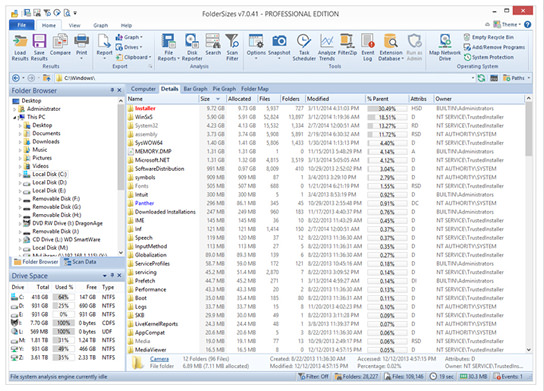This screenshot has width=544, height=391.
Task: Open System Protection
Action: point(488,57)
